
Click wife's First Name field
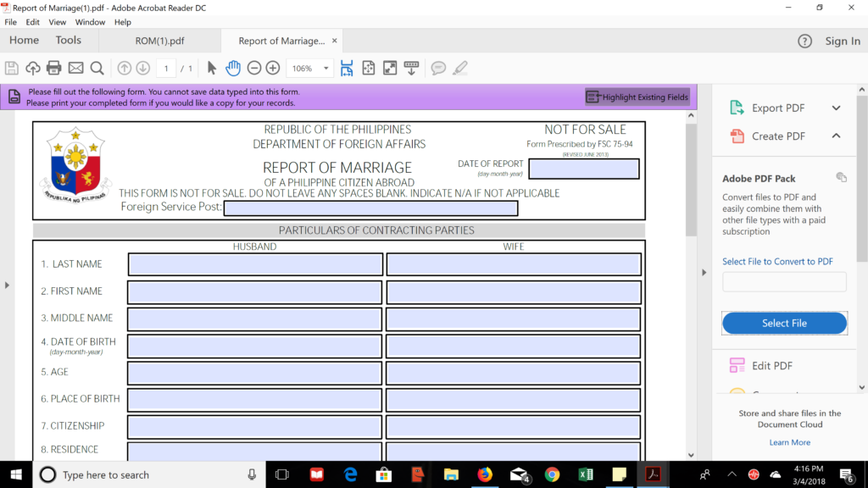point(514,291)
